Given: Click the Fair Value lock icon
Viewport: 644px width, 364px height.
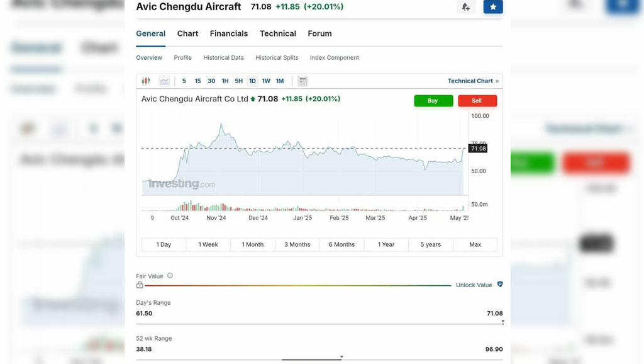Looking at the screenshot, I should pyautogui.click(x=140, y=285).
